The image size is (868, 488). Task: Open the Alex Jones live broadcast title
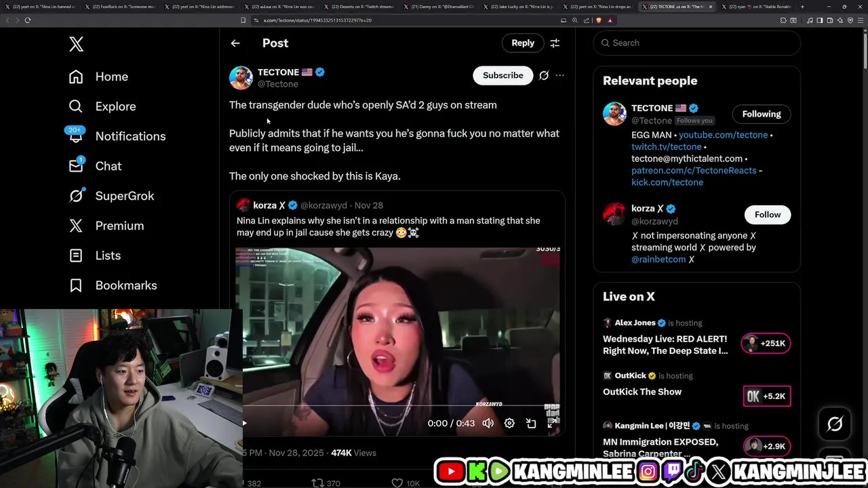[x=665, y=344]
